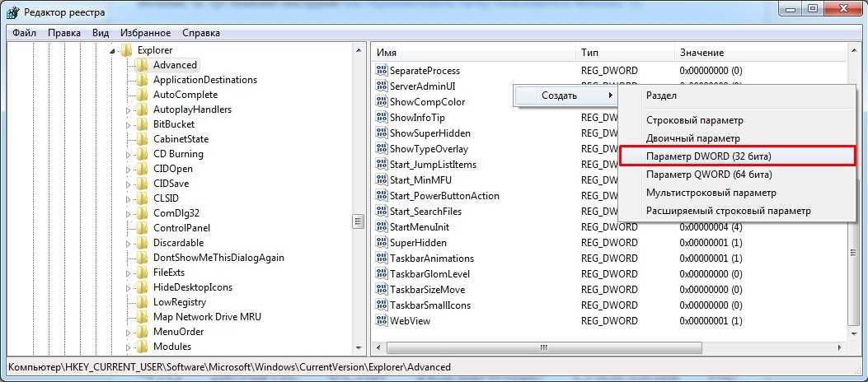This screenshot has width=868, height=382.
Task: Click the Registry Editor title bar icon
Action: click(x=11, y=11)
